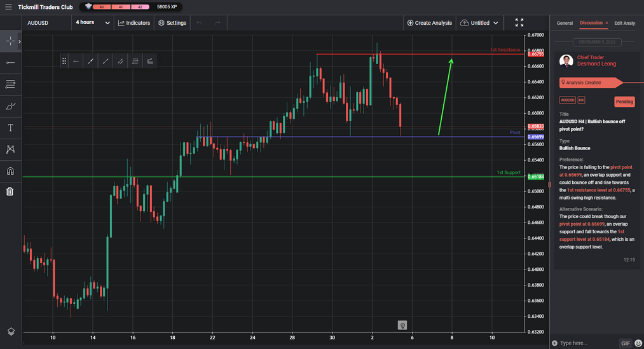Click the 0.65699 pivot price label

click(x=535, y=137)
